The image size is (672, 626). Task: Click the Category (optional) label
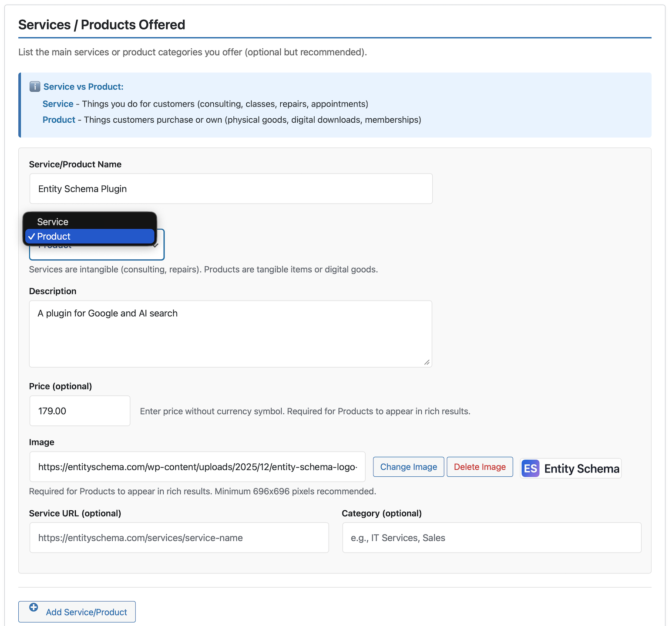click(382, 513)
